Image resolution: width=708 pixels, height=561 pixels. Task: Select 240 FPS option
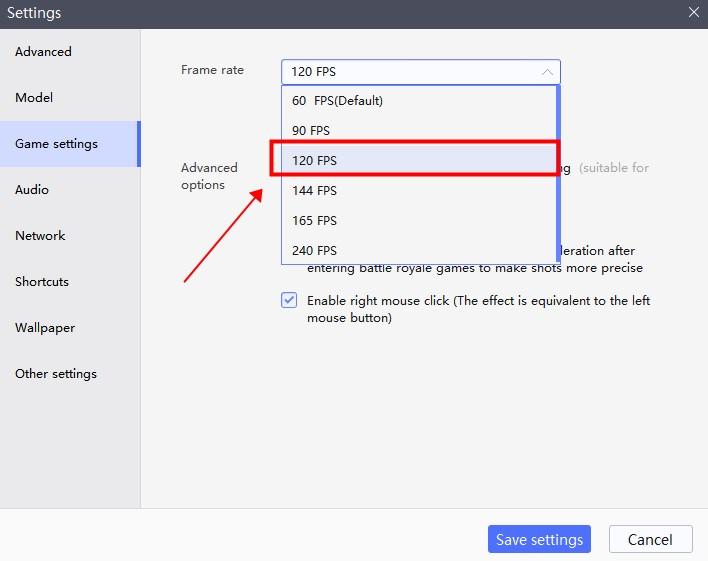[x=419, y=250]
